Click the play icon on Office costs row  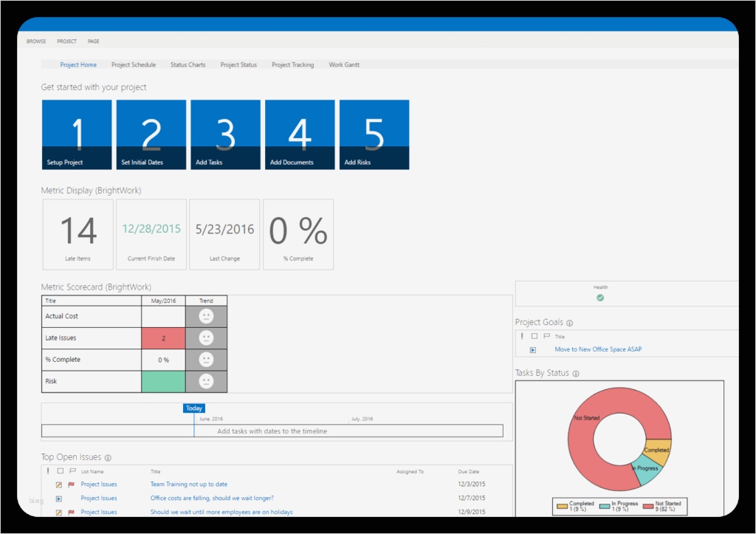tap(59, 499)
